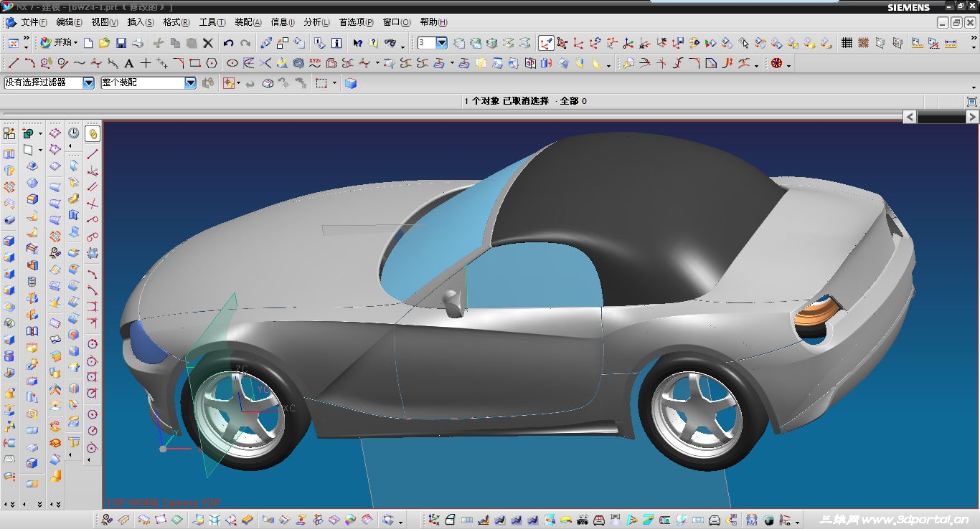Open the 装配(A) menu
Viewport: 980px width, 529px height.
coord(248,22)
